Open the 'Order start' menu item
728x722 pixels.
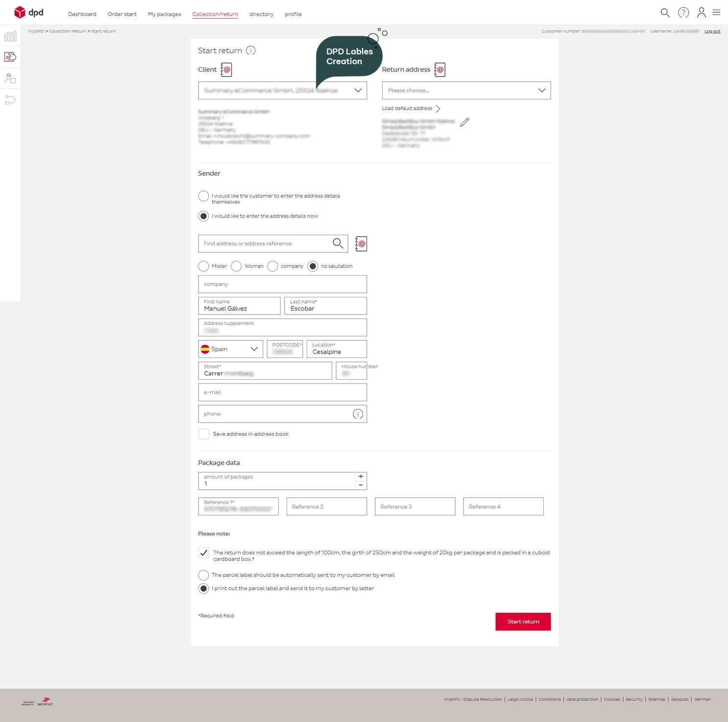[x=122, y=14]
